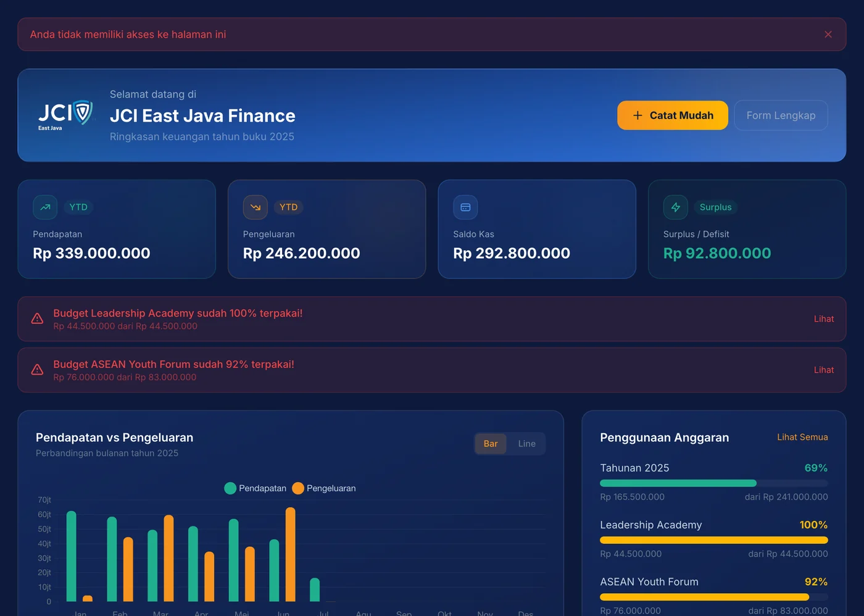Click the Rp 92.800.000 surplus value
864x616 pixels.
717,253
